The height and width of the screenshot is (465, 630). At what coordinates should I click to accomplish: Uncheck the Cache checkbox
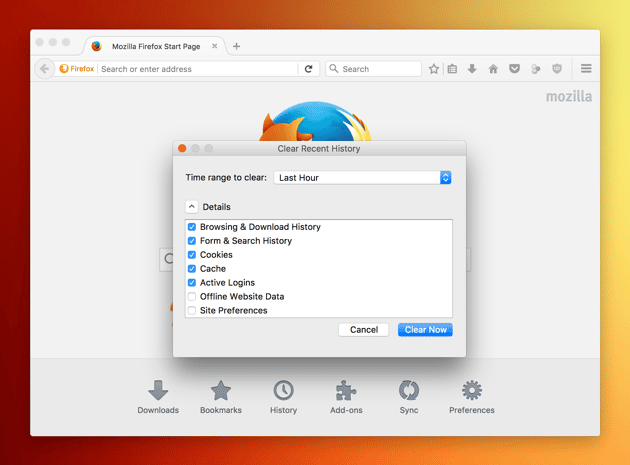pyautogui.click(x=192, y=268)
